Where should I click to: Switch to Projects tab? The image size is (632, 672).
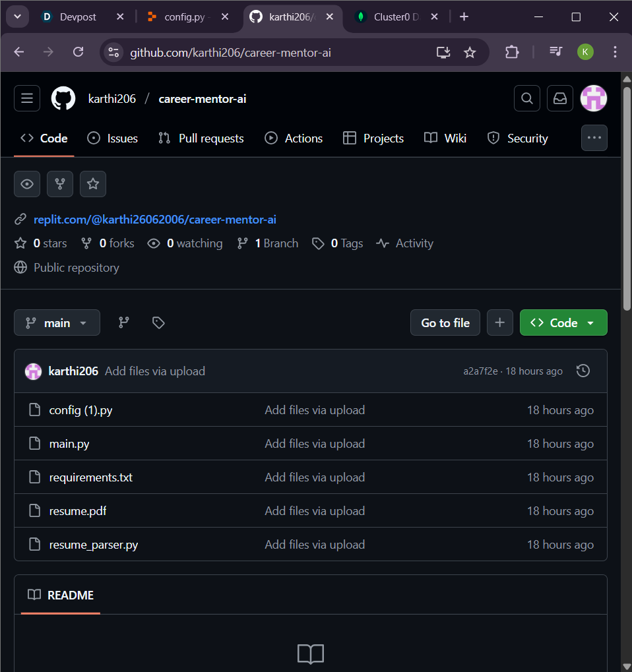point(373,138)
